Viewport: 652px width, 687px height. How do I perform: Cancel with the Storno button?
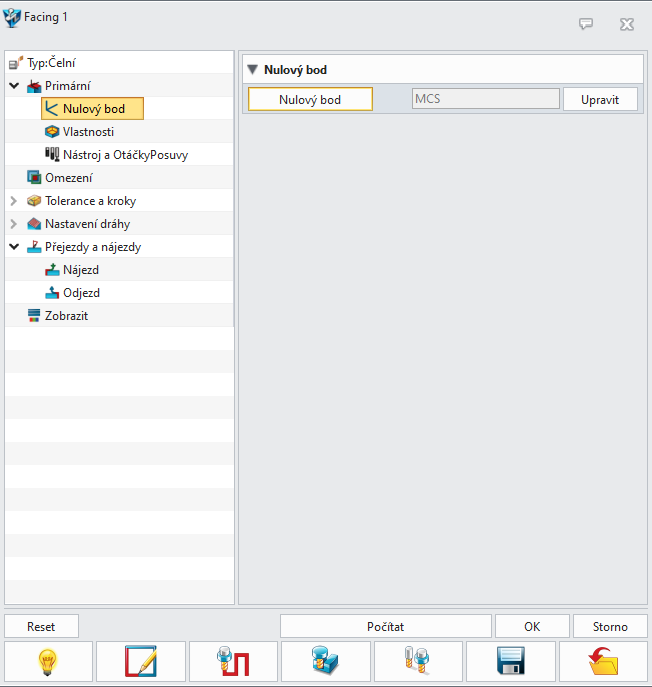(610, 627)
